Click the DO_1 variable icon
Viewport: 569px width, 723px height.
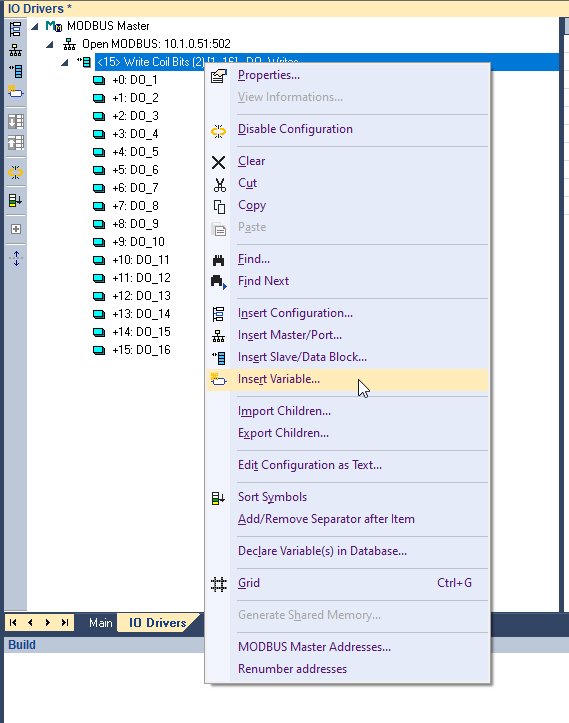(99, 80)
